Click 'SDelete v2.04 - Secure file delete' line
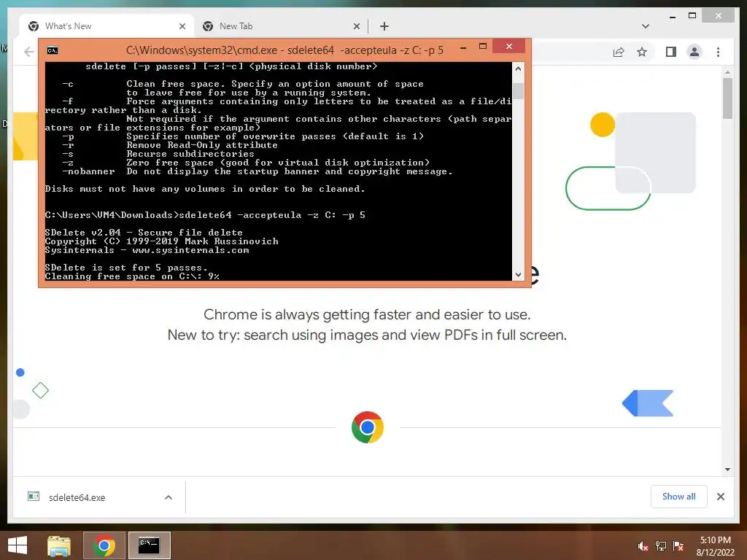 pos(144,233)
